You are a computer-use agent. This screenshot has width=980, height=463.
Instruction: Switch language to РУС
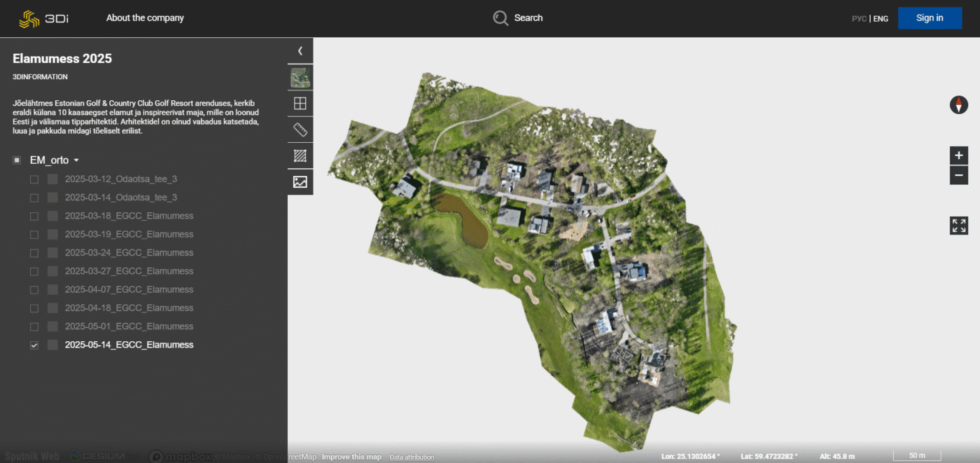click(x=859, y=19)
